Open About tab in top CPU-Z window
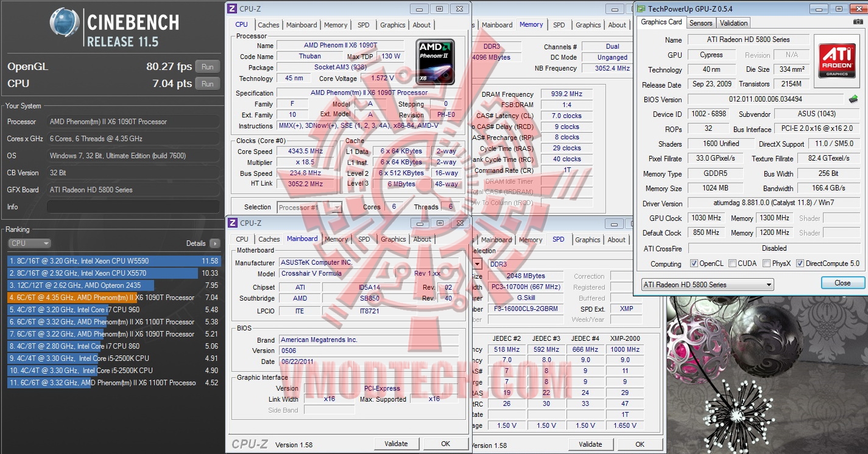The height and width of the screenshot is (454, 868). (x=422, y=25)
